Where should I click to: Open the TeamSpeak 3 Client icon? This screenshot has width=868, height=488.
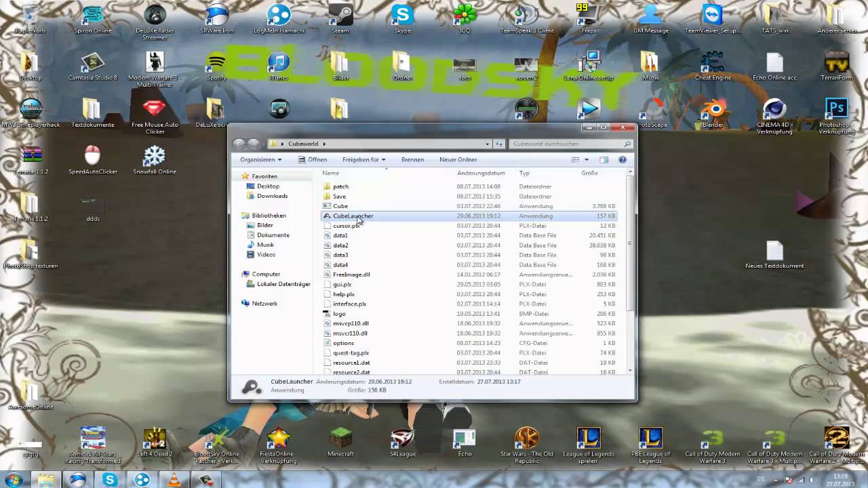point(526,16)
